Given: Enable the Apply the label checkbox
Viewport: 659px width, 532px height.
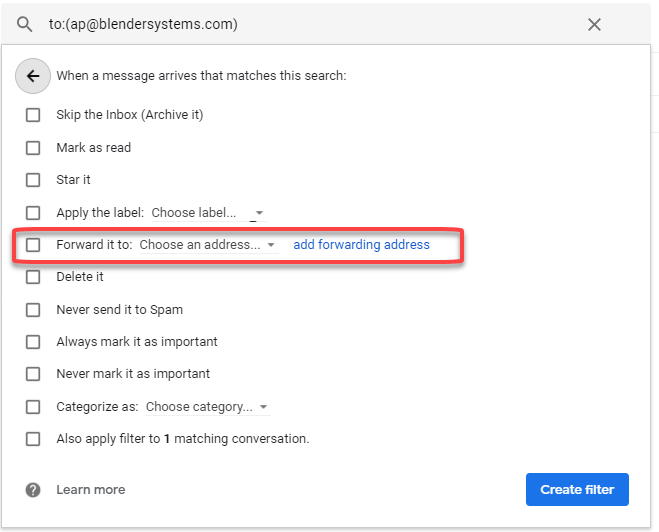Looking at the screenshot, I should coord(33,213).
